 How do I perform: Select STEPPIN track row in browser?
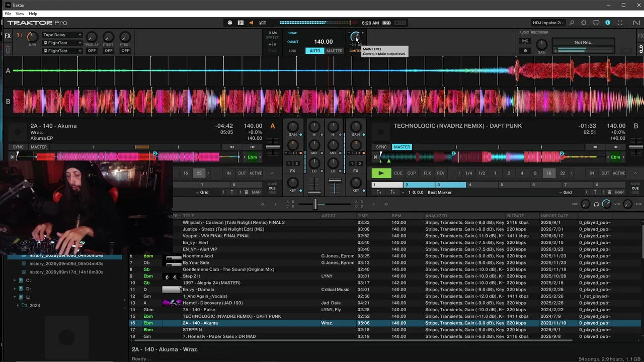tap(385, 330)
